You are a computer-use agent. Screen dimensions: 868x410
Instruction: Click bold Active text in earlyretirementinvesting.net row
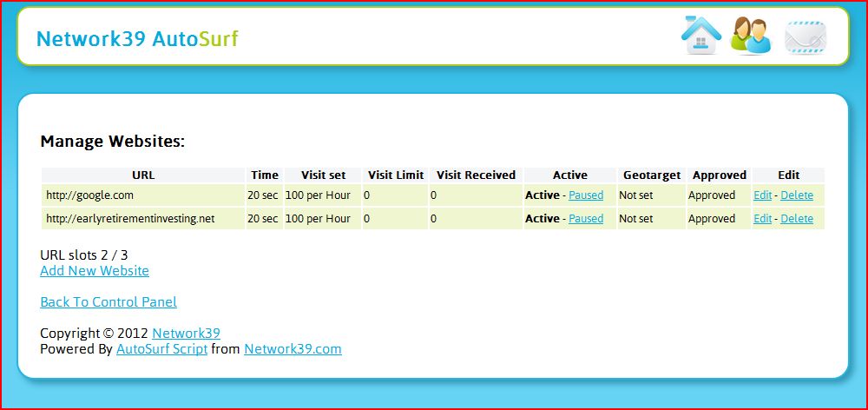[x=542, y=218]
